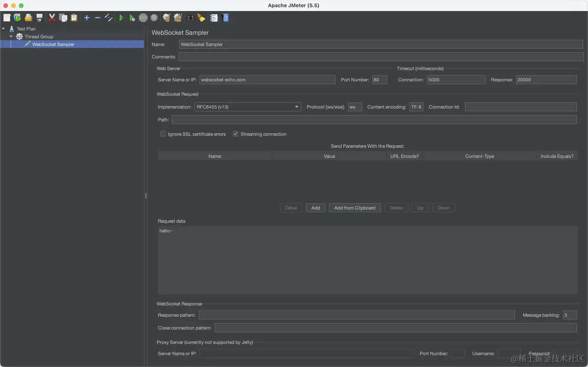
Task: Toggle enable/disable for the selected element
Action: click(108, 18)
